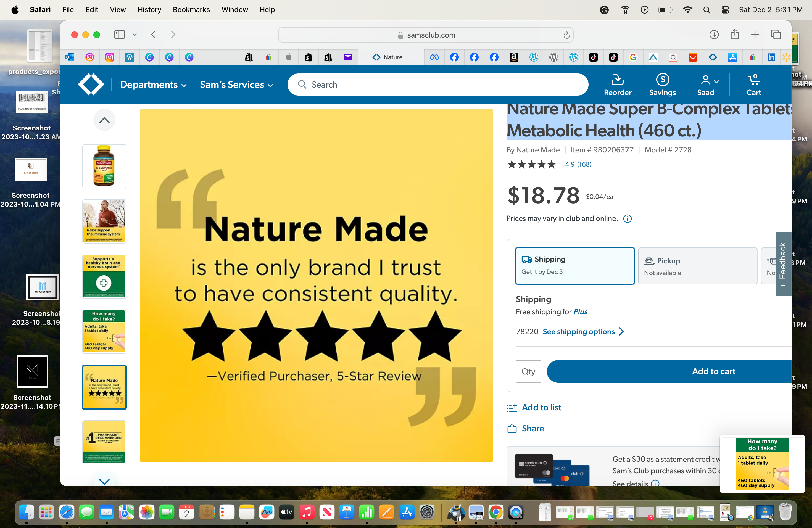Open the Savings dollar icon
Image resolution: width=812 pixels, height=528 pixels.
tap(662, 80)
